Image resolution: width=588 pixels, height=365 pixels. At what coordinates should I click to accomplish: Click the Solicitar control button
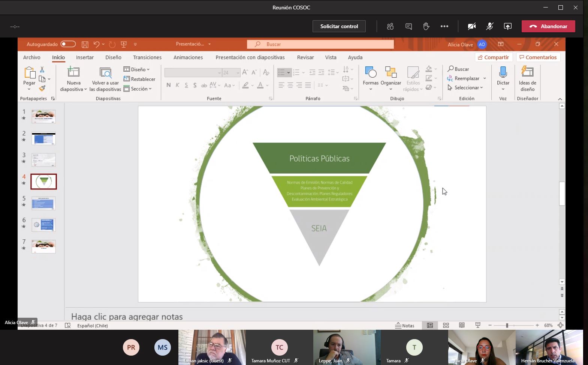point(339,26)
